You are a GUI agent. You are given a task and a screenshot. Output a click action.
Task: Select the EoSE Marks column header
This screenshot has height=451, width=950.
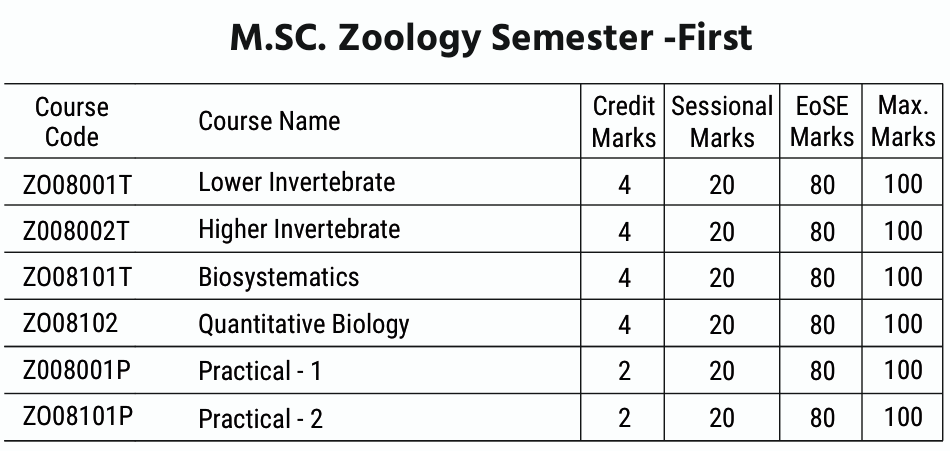822,121
